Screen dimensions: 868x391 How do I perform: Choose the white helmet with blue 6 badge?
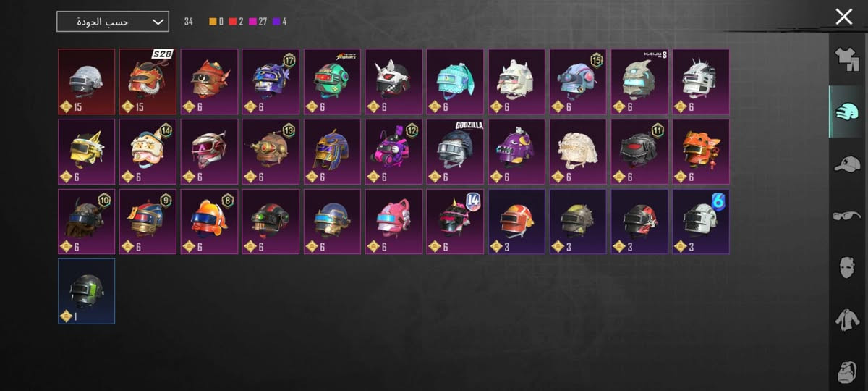coord(701,222)
